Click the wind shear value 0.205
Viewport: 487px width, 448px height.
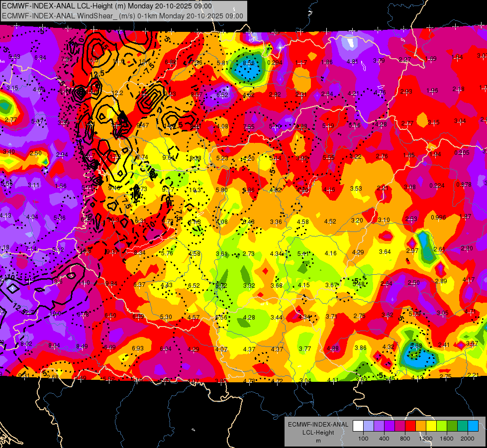click(x=462, y=153)
